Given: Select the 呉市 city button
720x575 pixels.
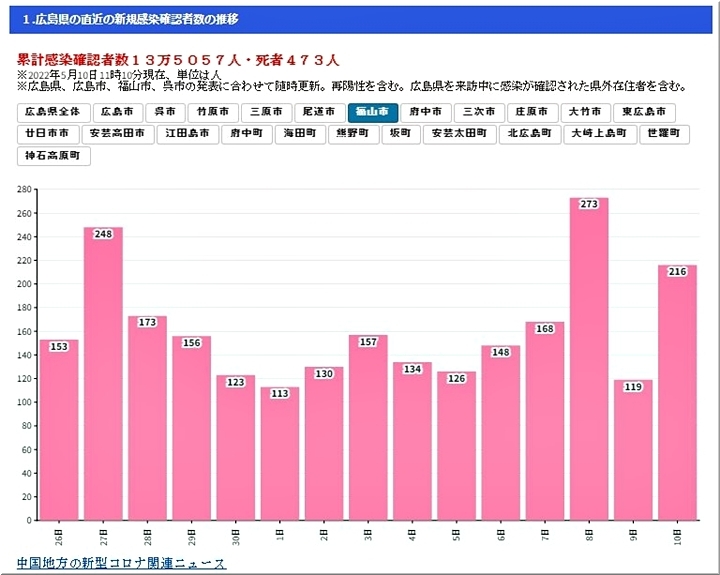Looking at the screenshot, I should click(x=165, y=112).
